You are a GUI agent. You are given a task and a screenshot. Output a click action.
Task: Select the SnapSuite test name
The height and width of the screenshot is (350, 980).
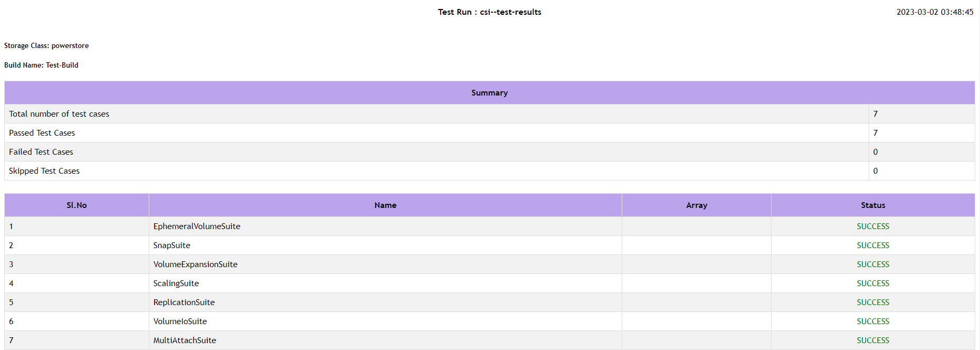pos(172,245)
